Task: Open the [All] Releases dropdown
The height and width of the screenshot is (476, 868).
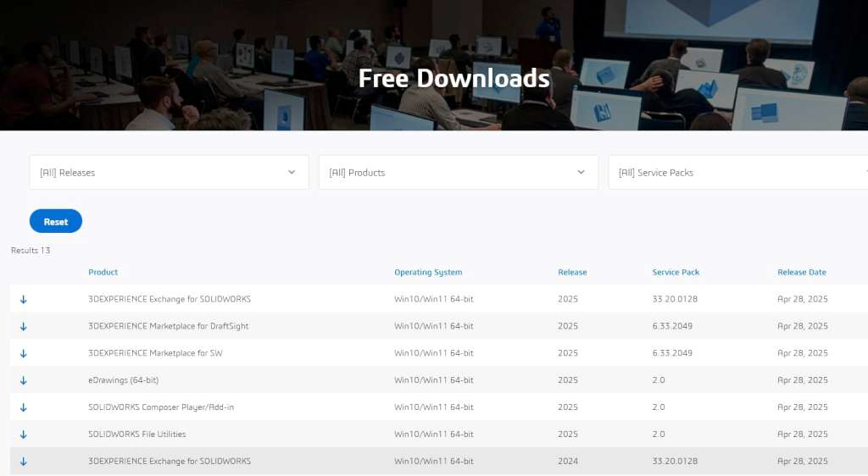Action: [x=169, y=173]
